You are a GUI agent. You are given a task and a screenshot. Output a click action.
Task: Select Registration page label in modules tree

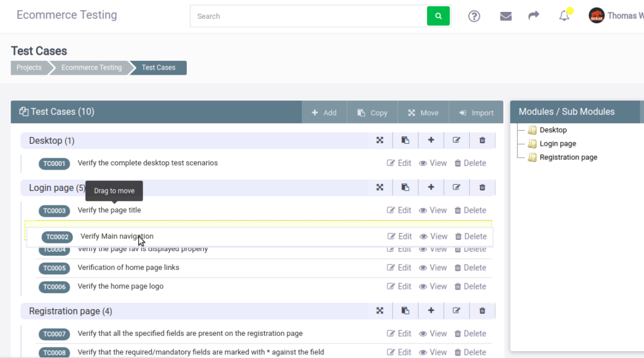[x=569, y=157]
